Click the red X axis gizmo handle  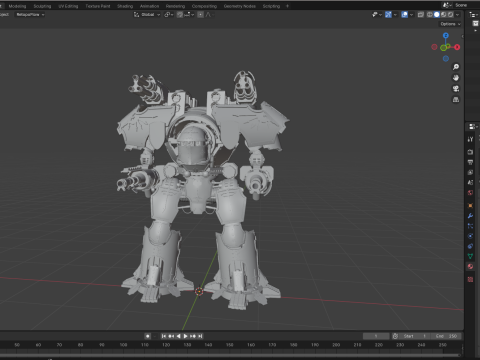click(457, 47)
